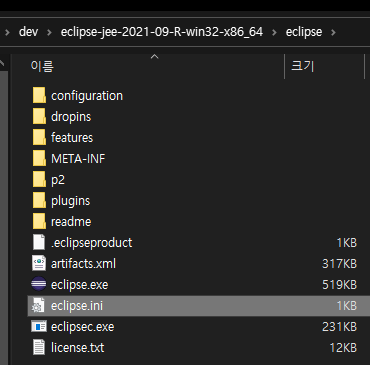
Task: Click the eclipse.ini settings file icon
Action: pos(38,306)
